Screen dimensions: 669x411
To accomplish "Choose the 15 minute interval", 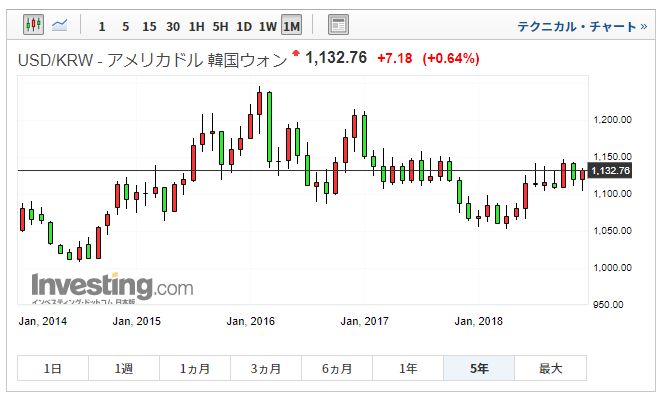I will pos(149,24).
